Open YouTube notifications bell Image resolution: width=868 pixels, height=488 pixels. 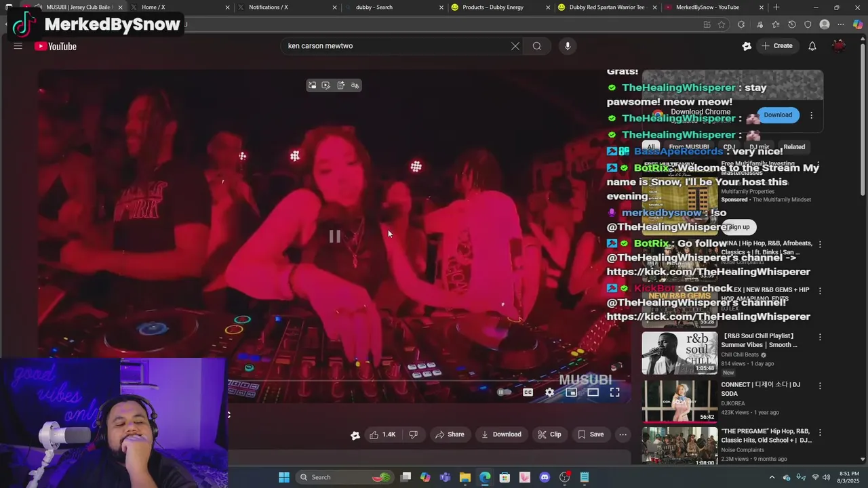coord(812,46)
